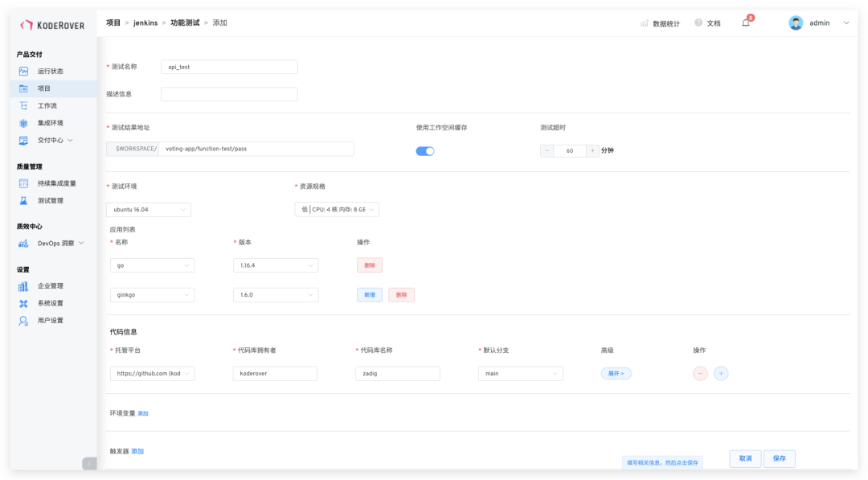868x480 pixels.
Task: Expand the DevOps 洞察 submenu chevron
Action: 81,243
